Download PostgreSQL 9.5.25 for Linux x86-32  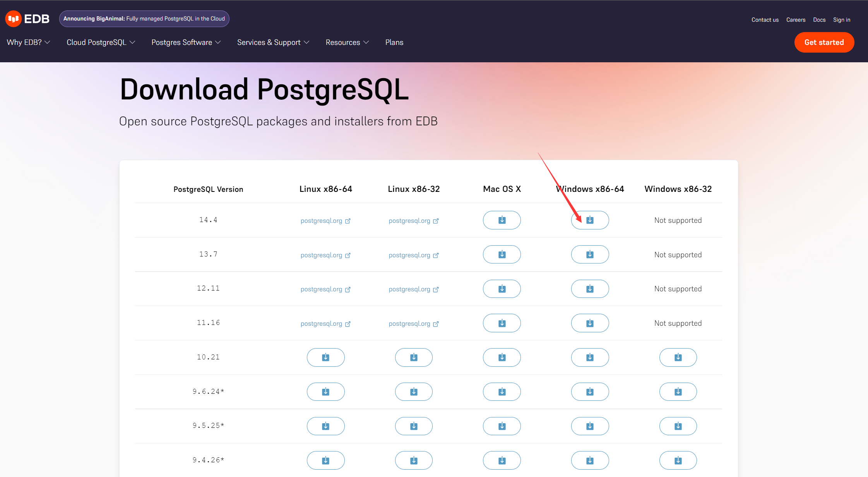[x=414, y=426]
